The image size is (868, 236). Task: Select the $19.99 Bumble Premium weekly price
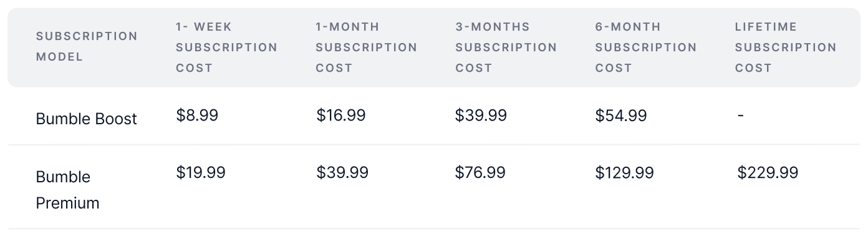[x=201, y=172]
